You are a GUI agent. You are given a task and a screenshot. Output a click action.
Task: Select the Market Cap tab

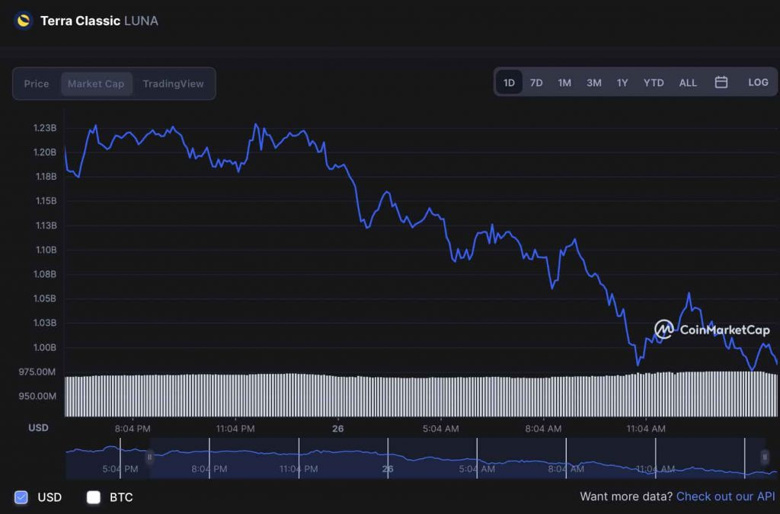[x=96, y=84]
